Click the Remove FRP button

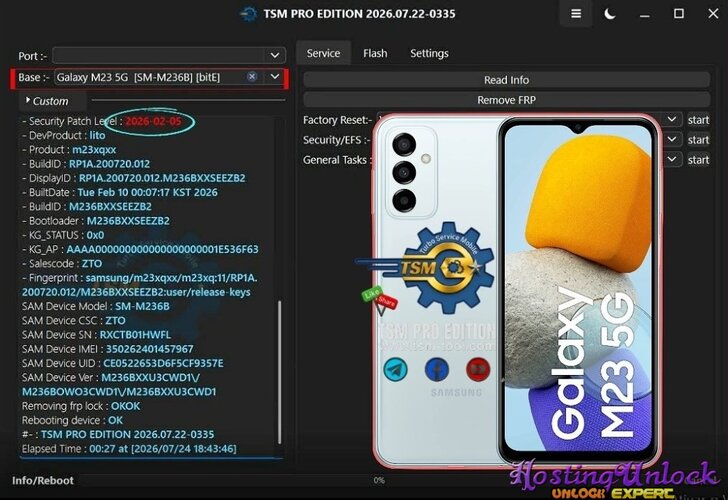click(507, 100)
